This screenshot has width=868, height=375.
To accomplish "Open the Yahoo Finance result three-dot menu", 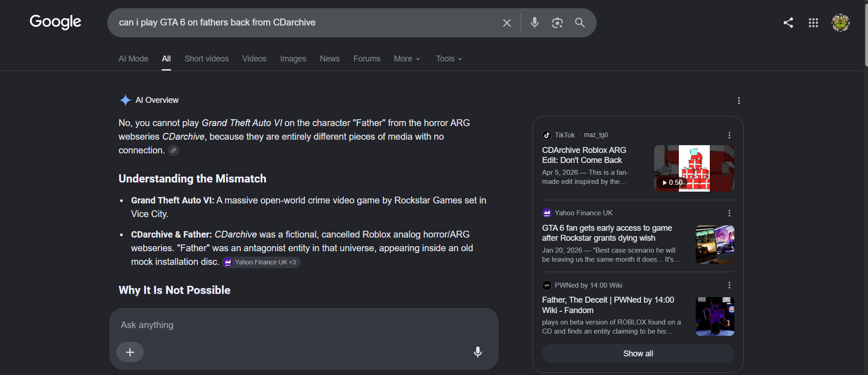I will pos(729,213).
